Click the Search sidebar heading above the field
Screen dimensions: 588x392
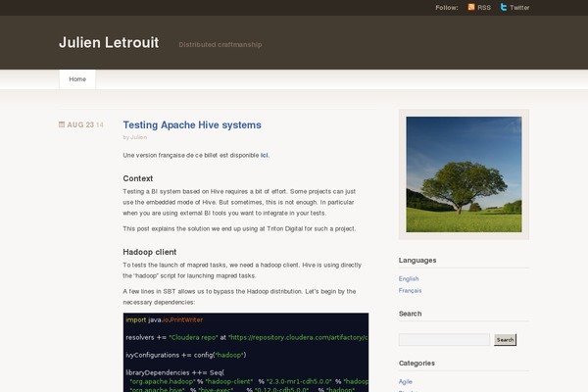pyautogui.click(x=411, y=314)
